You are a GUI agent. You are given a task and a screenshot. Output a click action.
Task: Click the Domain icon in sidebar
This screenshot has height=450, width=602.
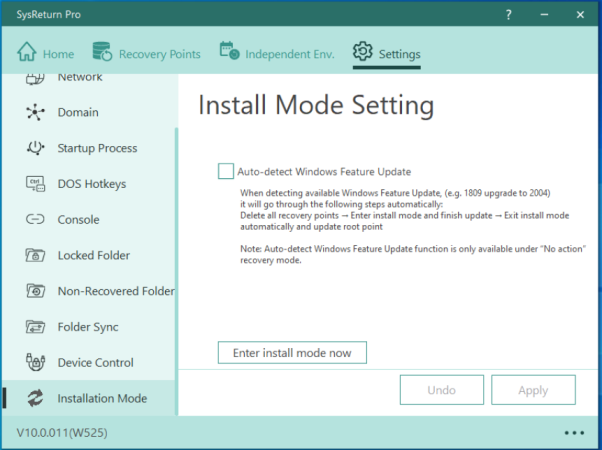pyautogui.click(x=35, y=113)
